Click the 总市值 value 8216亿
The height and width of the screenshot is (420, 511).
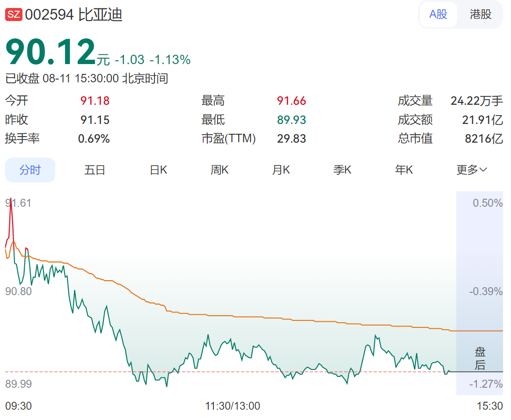(484, 138)
